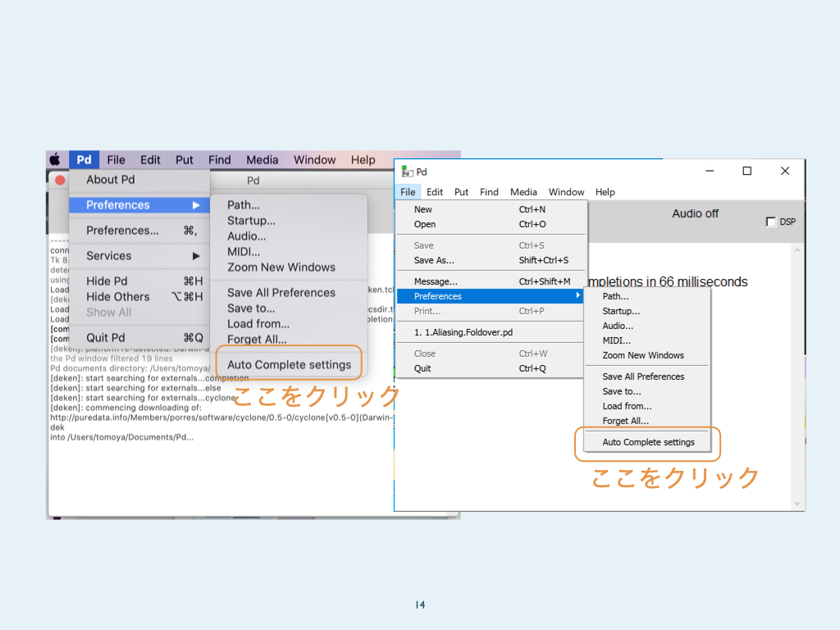This screenshot has height=630, width=840.
Task: Click the Message... item in the File menu
Action: 436,281
